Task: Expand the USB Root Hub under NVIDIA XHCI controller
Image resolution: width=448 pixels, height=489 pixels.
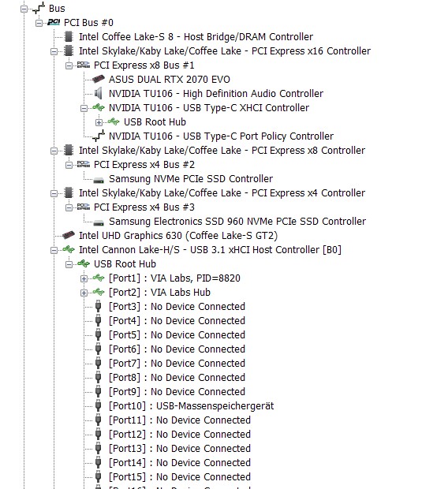Action: click(x=99, y=122)
